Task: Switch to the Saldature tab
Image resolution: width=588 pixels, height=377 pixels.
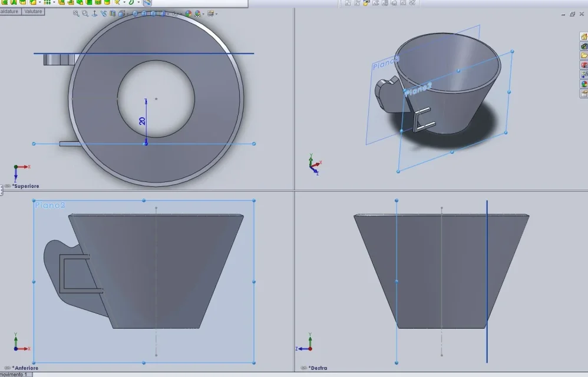Action: [x=9, y=11]
